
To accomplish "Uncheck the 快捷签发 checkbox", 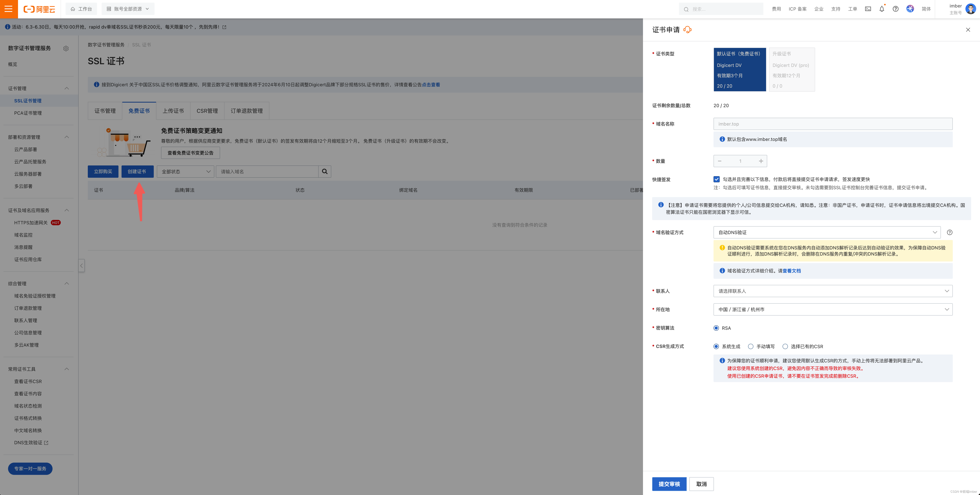I will tap(716, 179).
